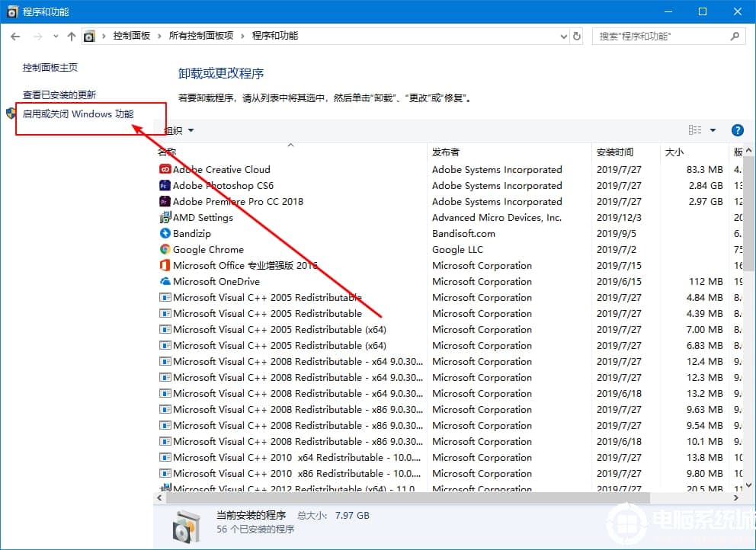Open the help question mark icon
This screenshot has width=756, height=550.
click(x=737, y=130)
